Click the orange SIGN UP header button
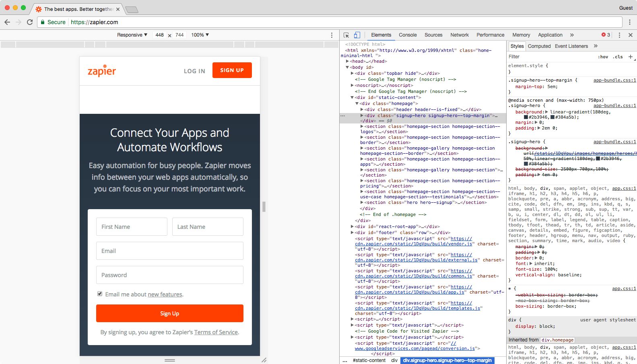 pos(232,70)
